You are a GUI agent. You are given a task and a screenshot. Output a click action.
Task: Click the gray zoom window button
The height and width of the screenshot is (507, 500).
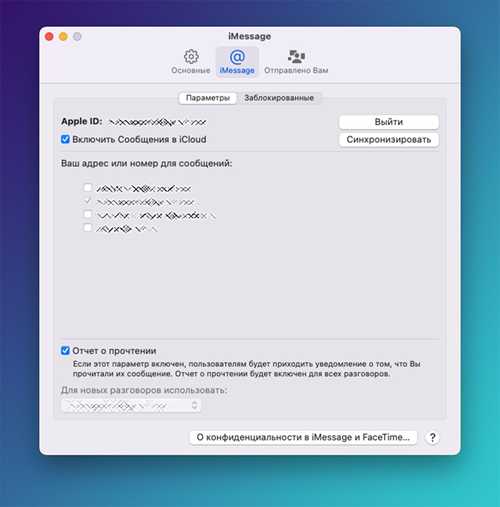click(x=77, y=36)
